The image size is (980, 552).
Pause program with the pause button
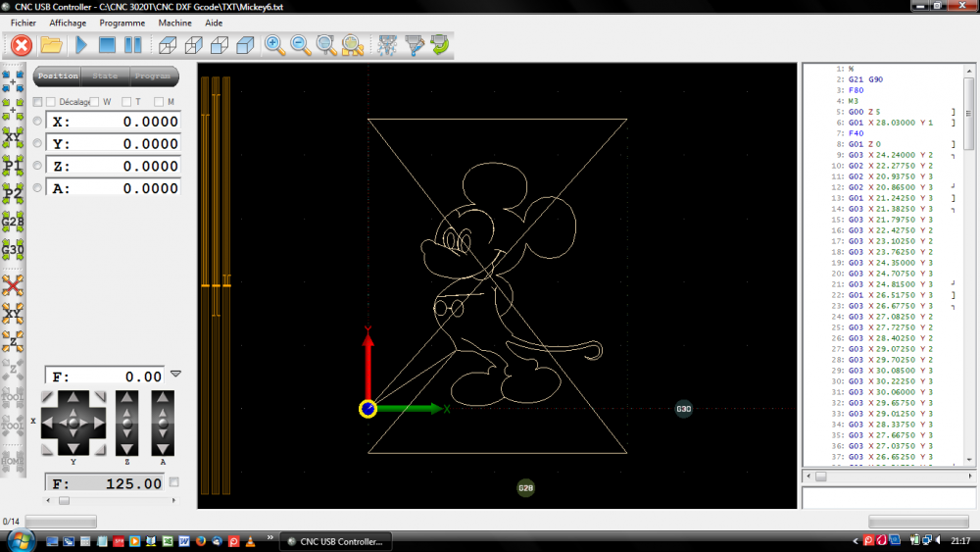[x=132, y=45]
